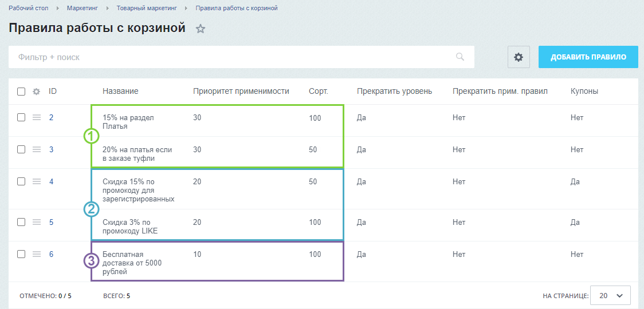Viewport: 644px width, 309px height.
Task: Sort by Приоритет применимости column header
Action: coord(241,92)
